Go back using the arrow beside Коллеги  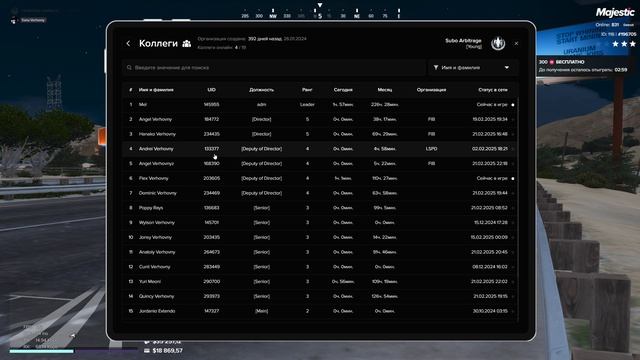128,43
